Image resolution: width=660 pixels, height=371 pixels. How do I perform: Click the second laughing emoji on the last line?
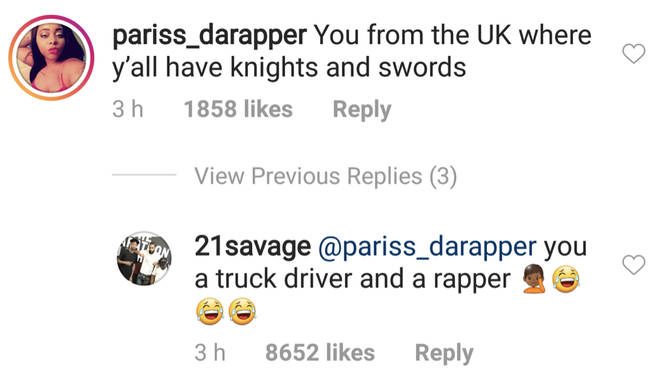[x=242, y=311]
